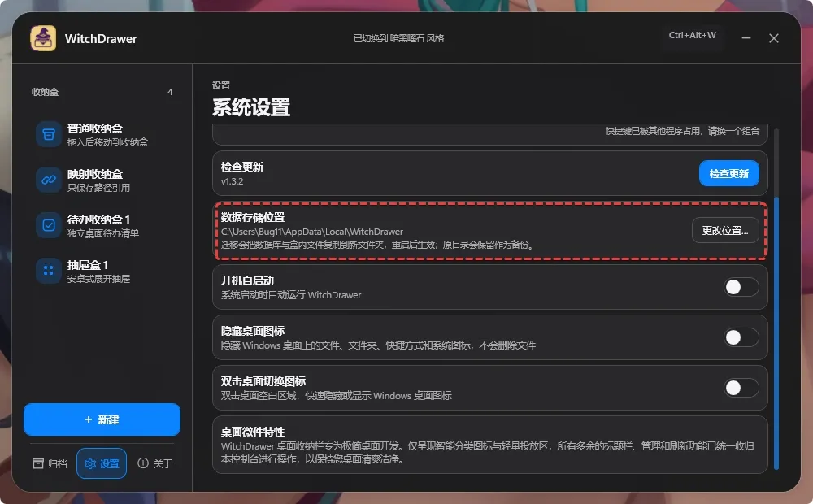This screenshot has height=504, width=813.
Task: Click the 已切换到 暗黑曜石 风格 status message
Action: coord(398,38)
